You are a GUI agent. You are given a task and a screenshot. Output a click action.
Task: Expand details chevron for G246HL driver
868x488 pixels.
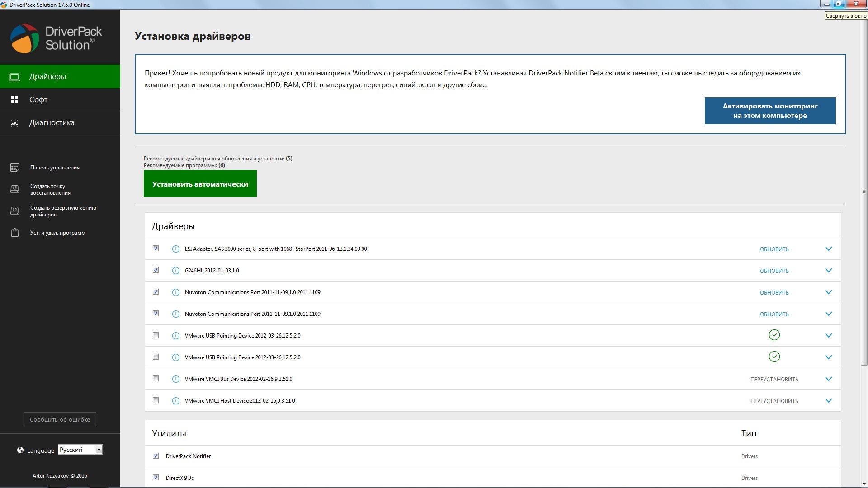828,271
